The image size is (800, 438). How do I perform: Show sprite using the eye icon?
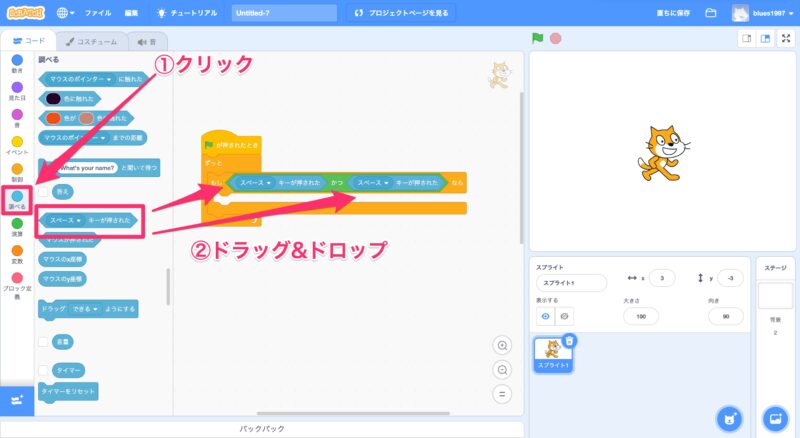pos(545,316)
